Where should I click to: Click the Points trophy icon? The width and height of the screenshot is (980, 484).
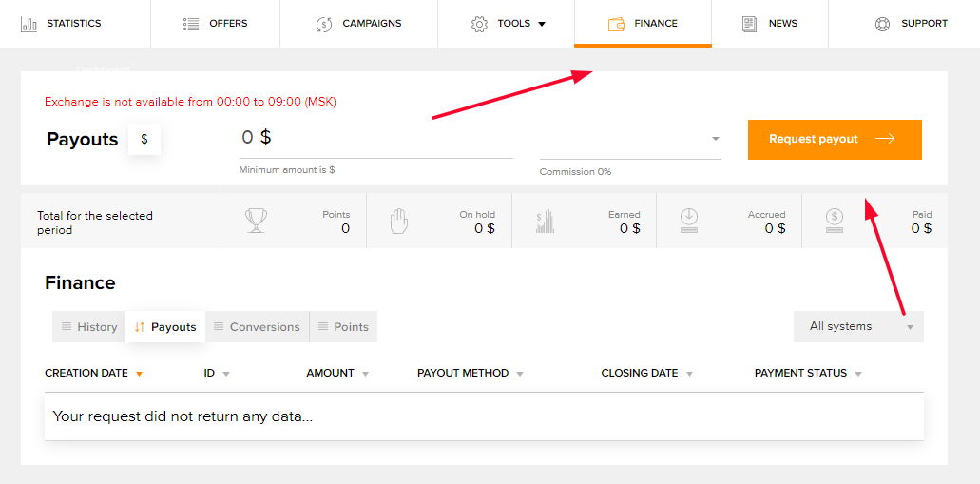256,221
